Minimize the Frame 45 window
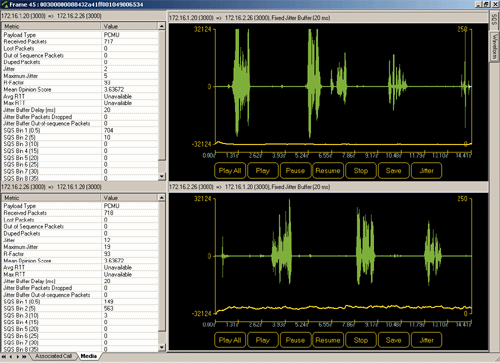 click(479, 4)
